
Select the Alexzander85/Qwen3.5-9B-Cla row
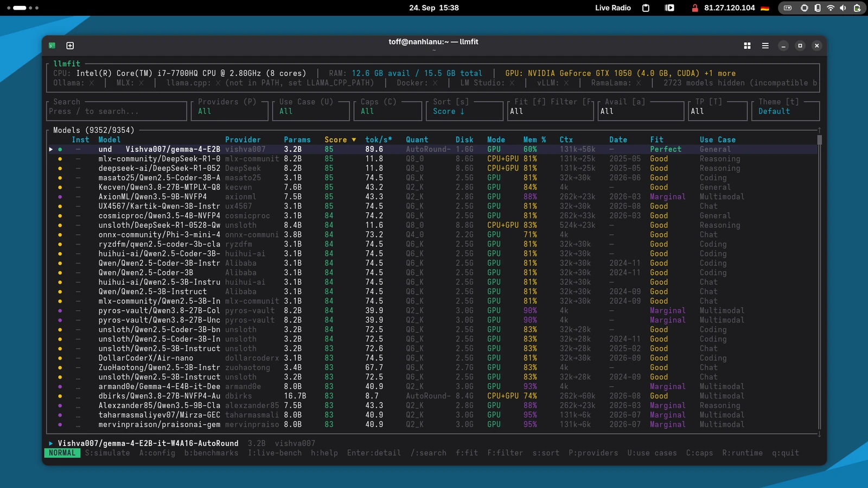coord(432,406)
